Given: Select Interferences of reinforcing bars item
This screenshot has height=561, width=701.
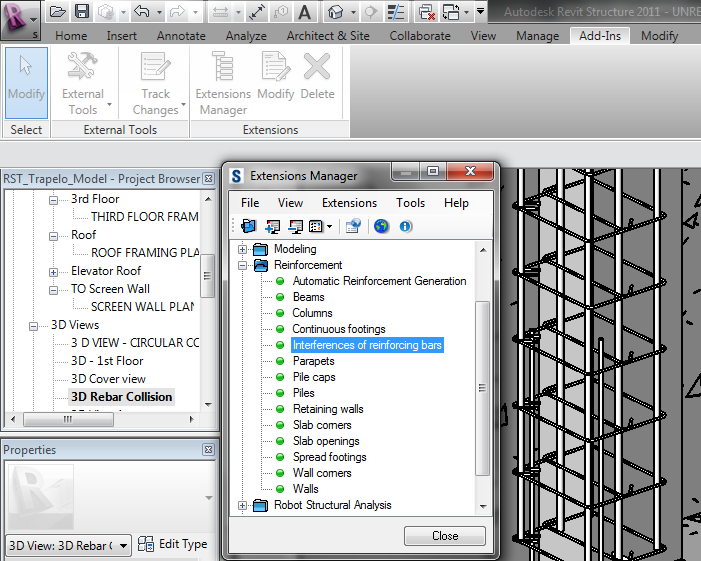Looking at the screenshot, I should point(367,345).
